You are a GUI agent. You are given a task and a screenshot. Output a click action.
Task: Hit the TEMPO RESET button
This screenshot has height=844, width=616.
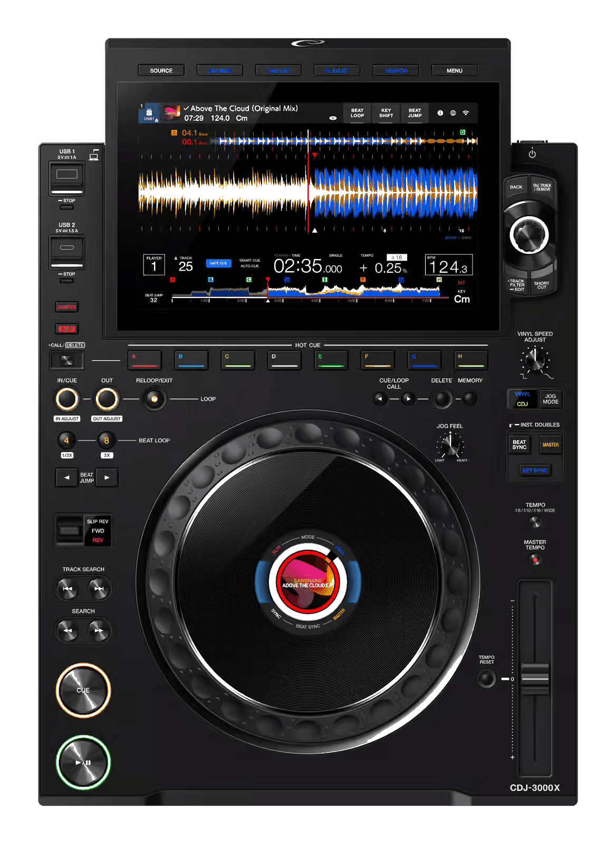click(486, 678)
